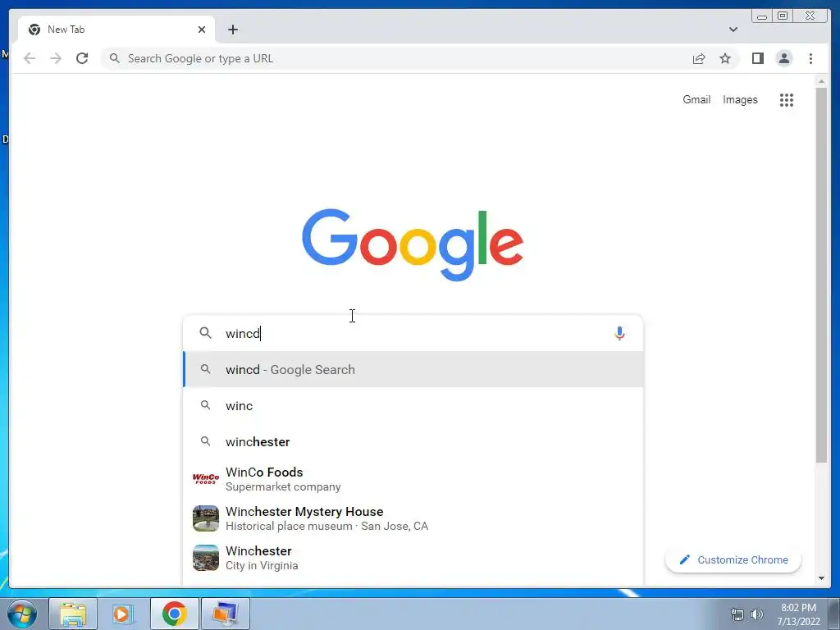Click the Chrome taskbar icon

174,614
